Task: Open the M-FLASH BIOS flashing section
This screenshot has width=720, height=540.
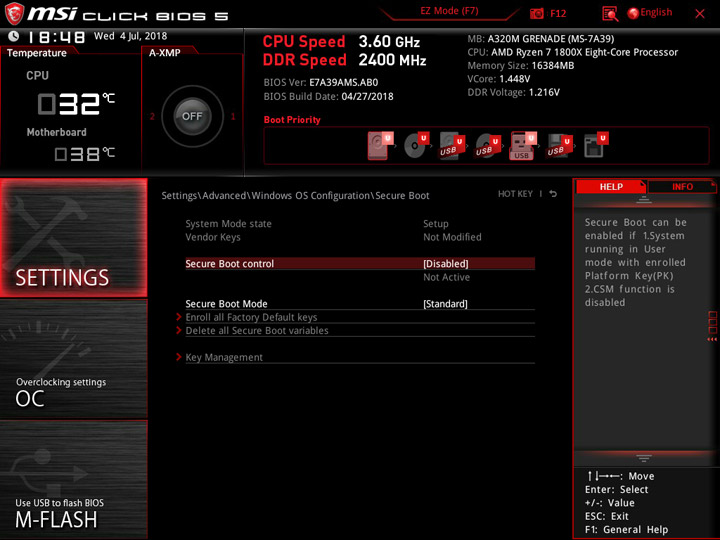Action: coord(74,479)
